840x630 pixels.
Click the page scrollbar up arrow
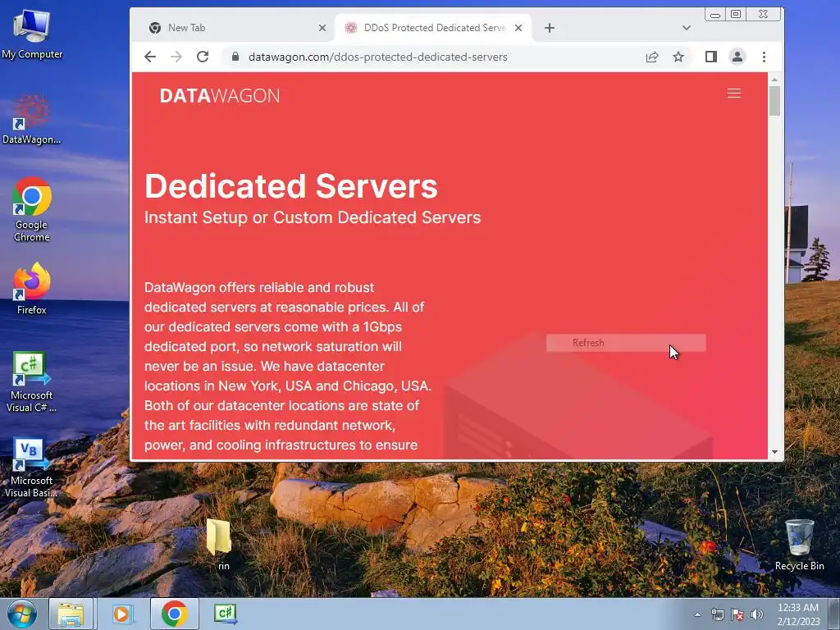(x=774, y=80)
